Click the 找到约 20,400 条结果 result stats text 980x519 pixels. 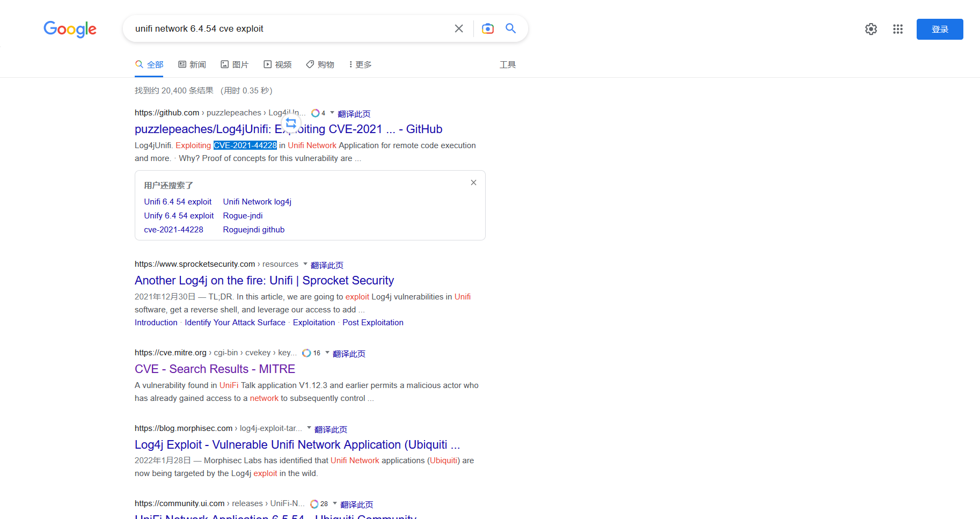click(x=174, y=91)
